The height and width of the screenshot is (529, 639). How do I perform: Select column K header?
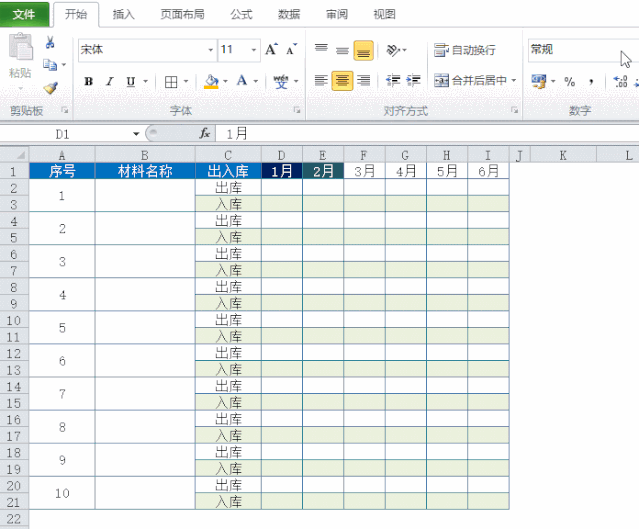click(563, 155)
